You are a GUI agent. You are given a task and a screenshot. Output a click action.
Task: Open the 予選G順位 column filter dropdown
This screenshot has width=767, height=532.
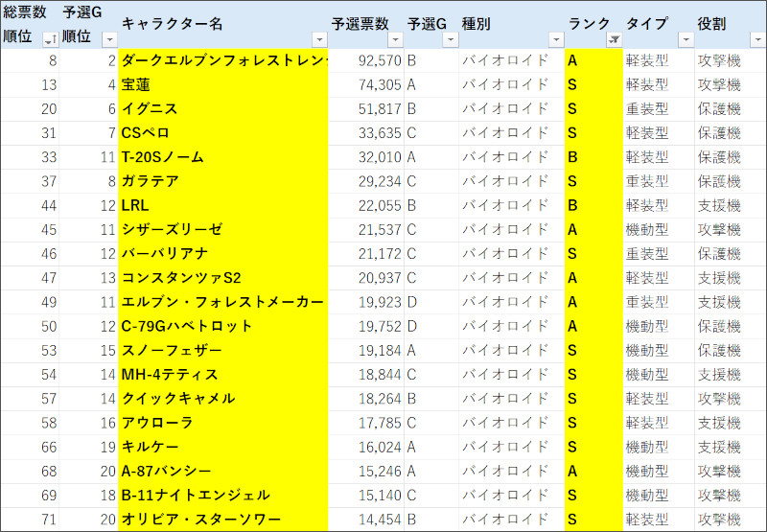click(108, 38)
